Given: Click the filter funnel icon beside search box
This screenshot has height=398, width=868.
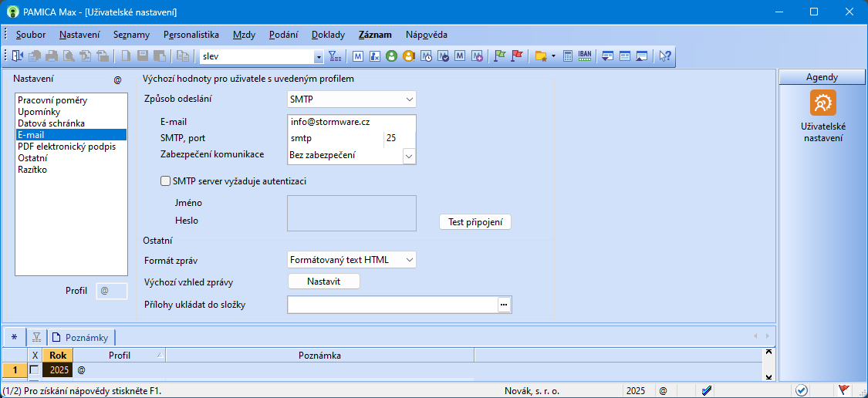Looking at the screenshot, I should coord(335,56).
